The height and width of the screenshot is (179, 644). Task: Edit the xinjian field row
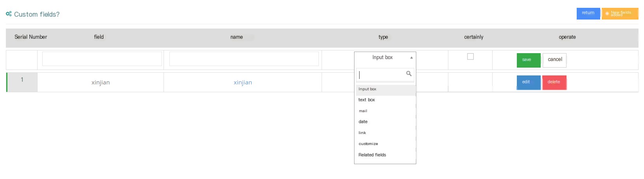(x=529, y=82)
